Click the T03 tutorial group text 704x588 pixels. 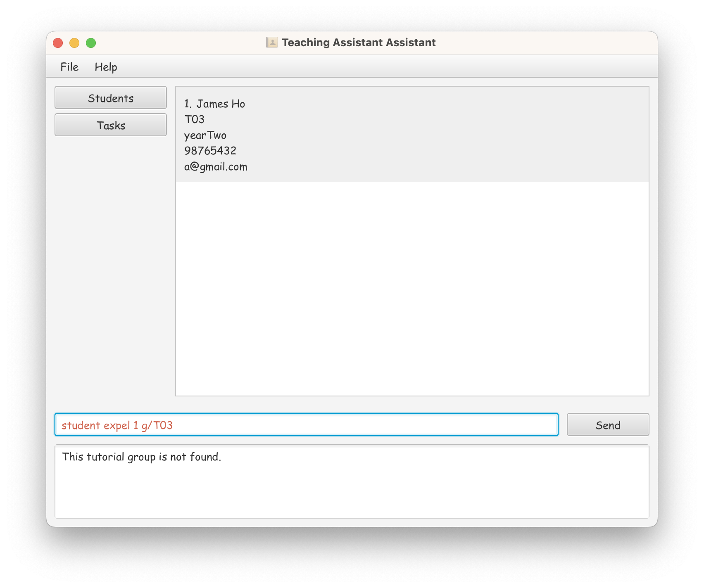[195, 119]
